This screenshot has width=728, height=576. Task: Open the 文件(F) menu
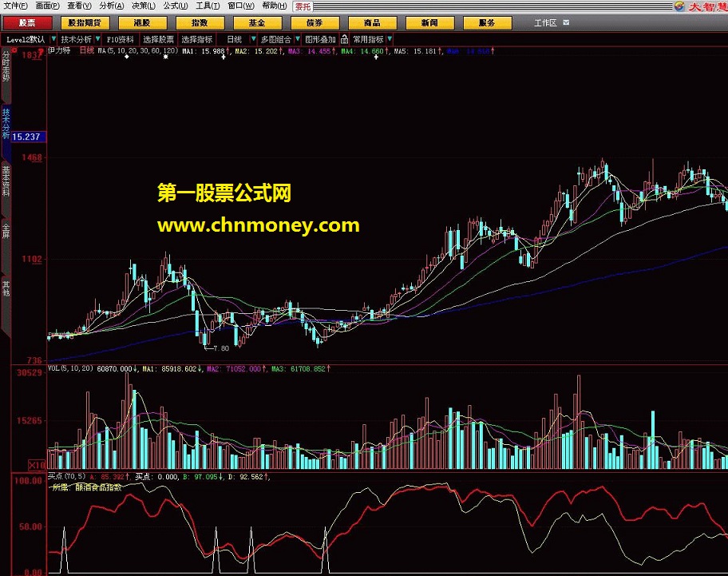pos(15,6)
